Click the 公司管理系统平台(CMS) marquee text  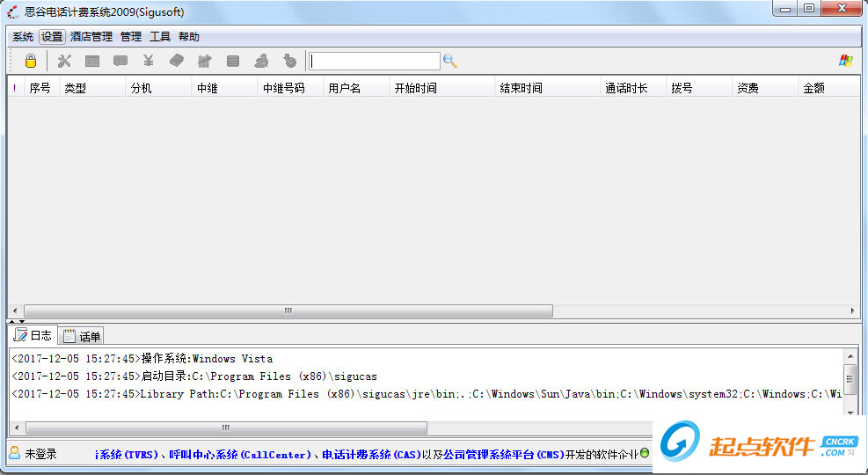[503, 455]
